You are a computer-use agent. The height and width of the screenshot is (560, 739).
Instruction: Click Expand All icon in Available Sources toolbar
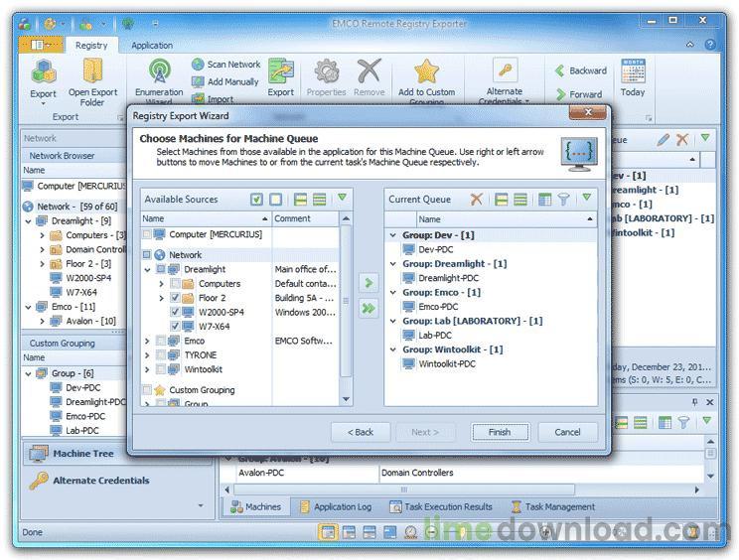tap(300, 200)
